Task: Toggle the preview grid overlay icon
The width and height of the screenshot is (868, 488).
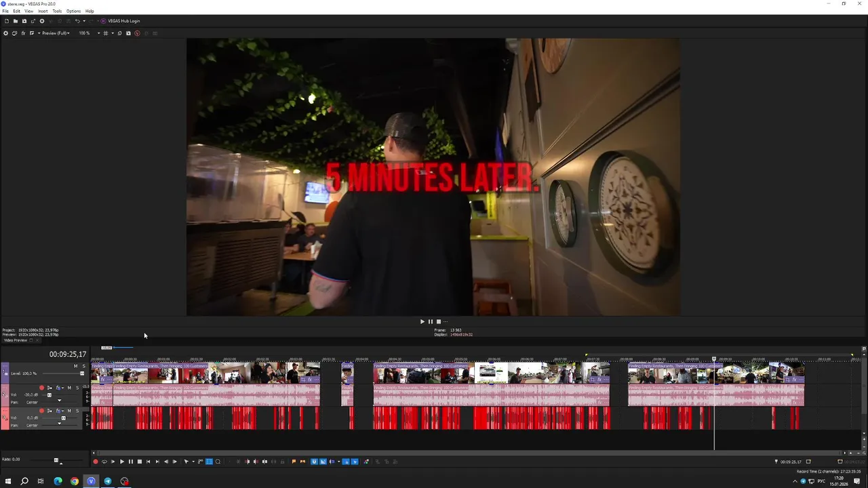Action: (105, 33)
